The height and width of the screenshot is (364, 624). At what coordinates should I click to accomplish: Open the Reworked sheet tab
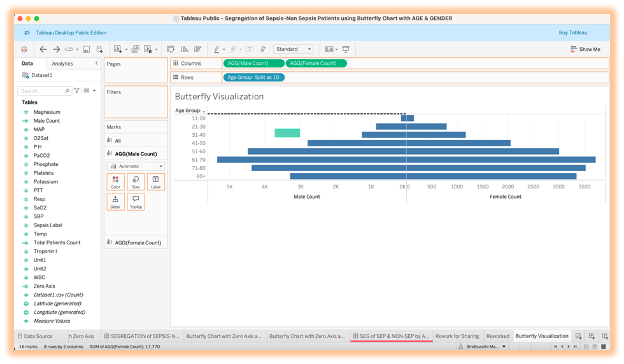pyautogui.click(x=498, y=336)
